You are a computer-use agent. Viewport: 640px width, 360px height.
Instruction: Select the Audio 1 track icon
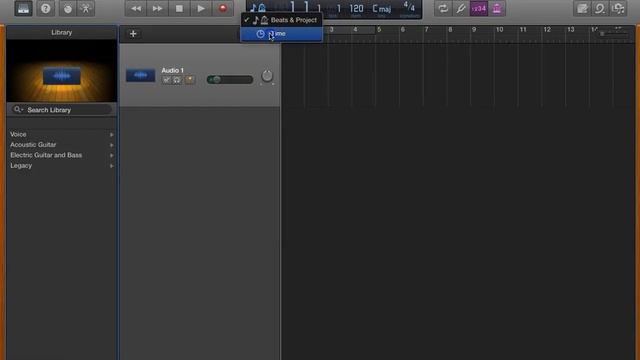(x=140, y=75)
